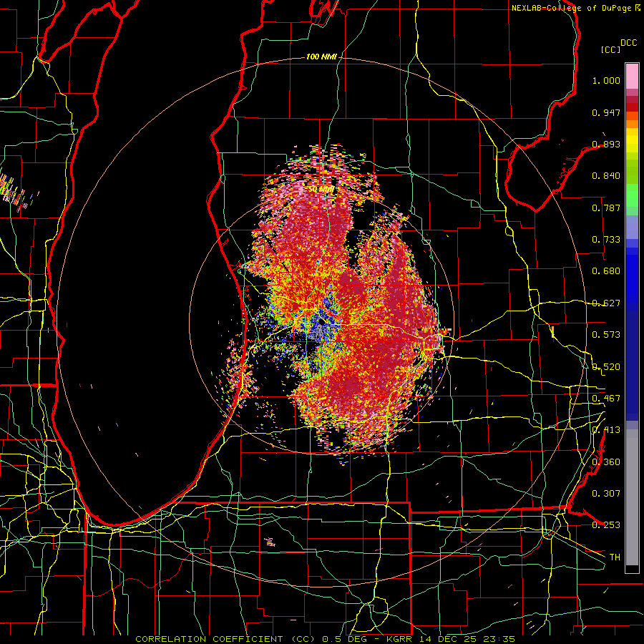The width and height of the screenshot is (644, 644).
Task: Select the 0.947 value on the color scale
Action: pyautogui.click(x=606, y=112)
